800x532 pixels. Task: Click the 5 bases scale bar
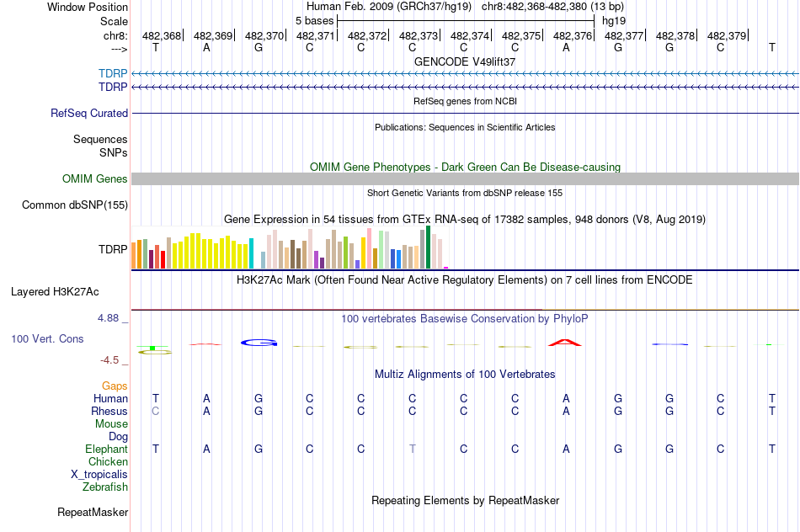pyautogui.click(x=466, y=21)
